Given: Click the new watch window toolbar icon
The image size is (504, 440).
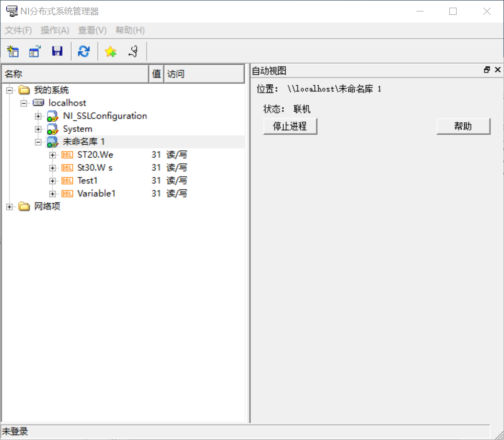Looking at the screenshot, I should pos(13,51).
